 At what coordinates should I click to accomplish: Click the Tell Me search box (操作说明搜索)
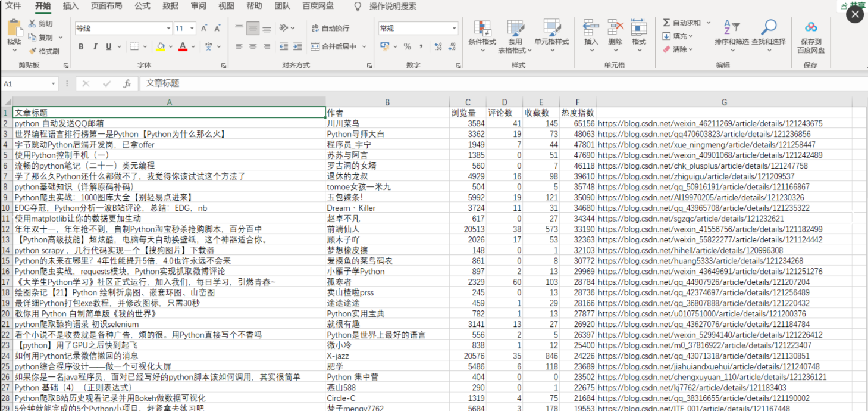pyautogui.click(x=393, y=6)
